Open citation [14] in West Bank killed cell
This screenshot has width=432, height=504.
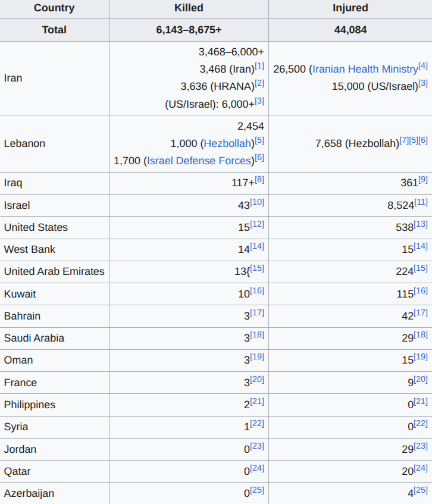coord(257,246)
